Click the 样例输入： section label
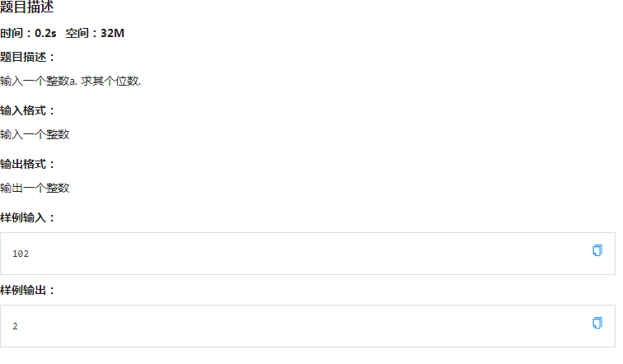623x364 pixels. [27, 218]
